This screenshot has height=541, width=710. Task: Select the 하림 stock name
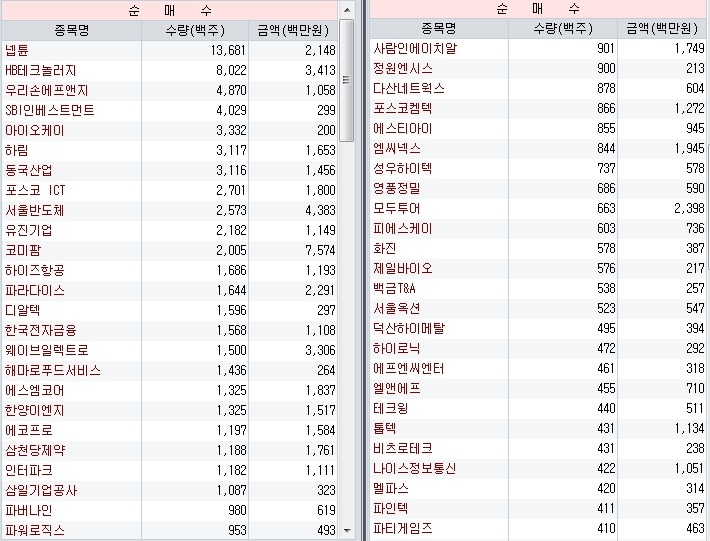click(17, 150)
